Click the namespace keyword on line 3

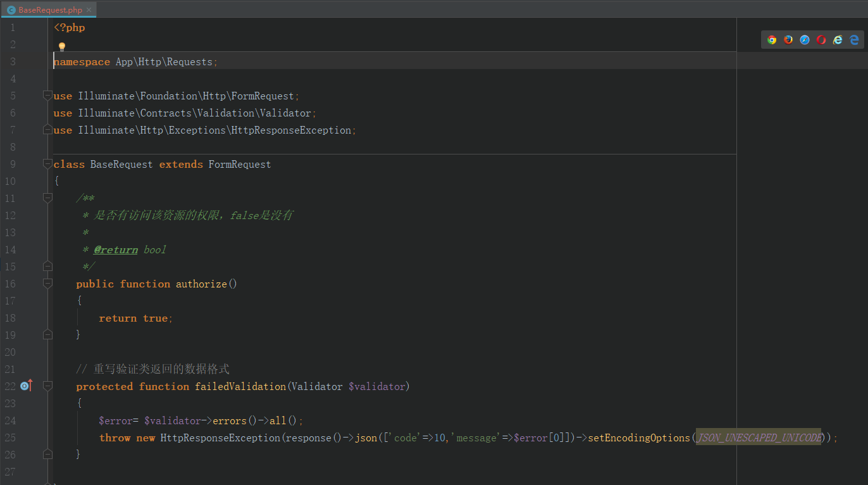pos(82,62)
